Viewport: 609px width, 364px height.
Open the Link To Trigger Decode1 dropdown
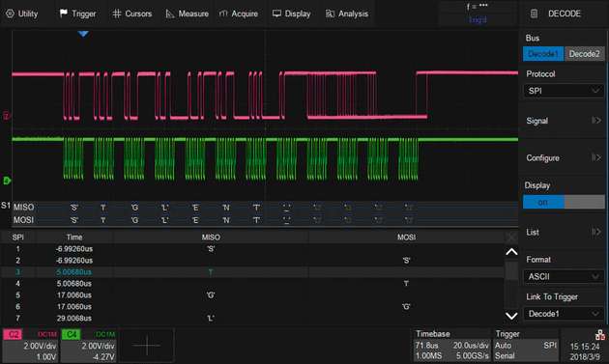tap(564, 314)
